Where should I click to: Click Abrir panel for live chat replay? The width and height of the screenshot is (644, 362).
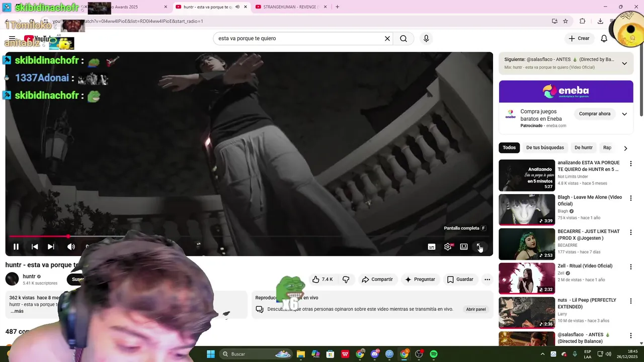coord(475,309)
